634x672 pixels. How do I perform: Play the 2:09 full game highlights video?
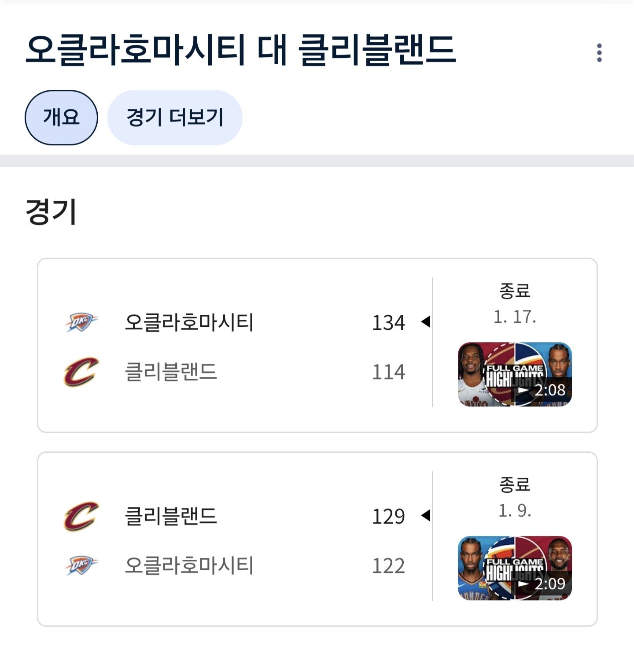tap(515, 568)
